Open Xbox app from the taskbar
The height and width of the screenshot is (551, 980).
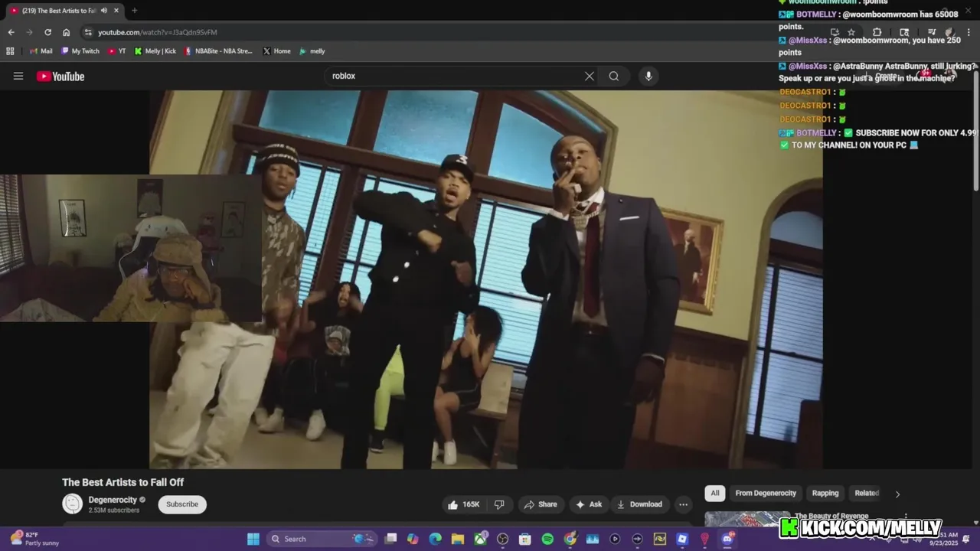pos(480,539)
